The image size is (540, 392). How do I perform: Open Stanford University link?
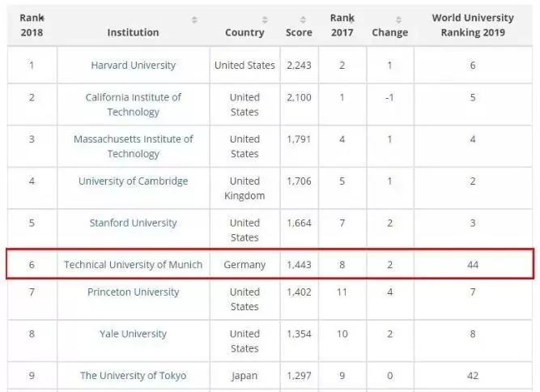coord(134,223)
